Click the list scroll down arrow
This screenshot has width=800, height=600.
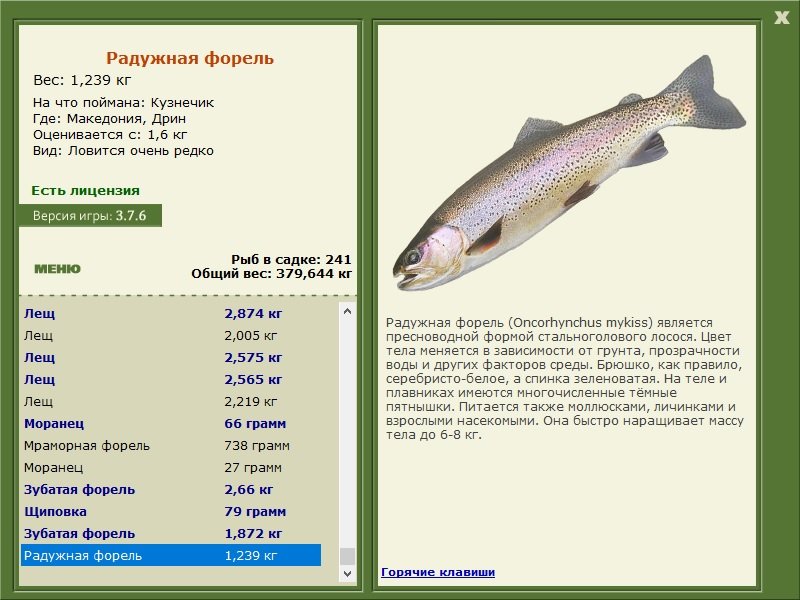(347, 573)
